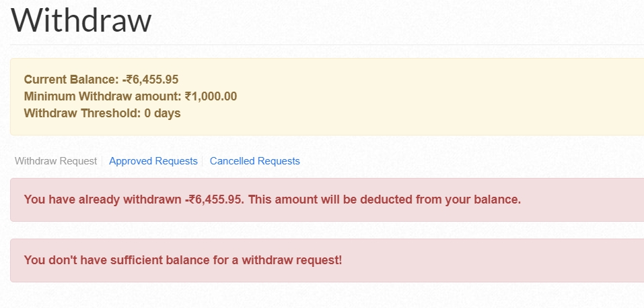This screenshot has width=644, height=308.
Task: Click 'withdraw request!' at the end of the error
Action: [291, 260]
